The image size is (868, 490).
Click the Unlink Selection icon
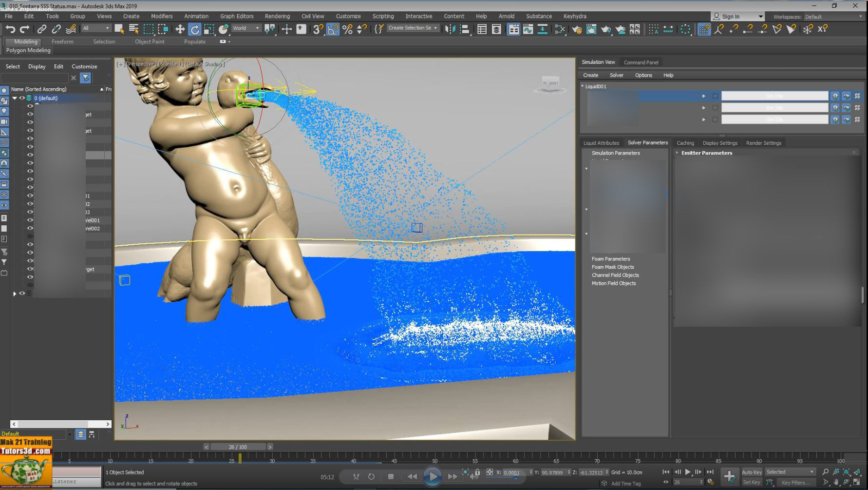tap(56, 29)
